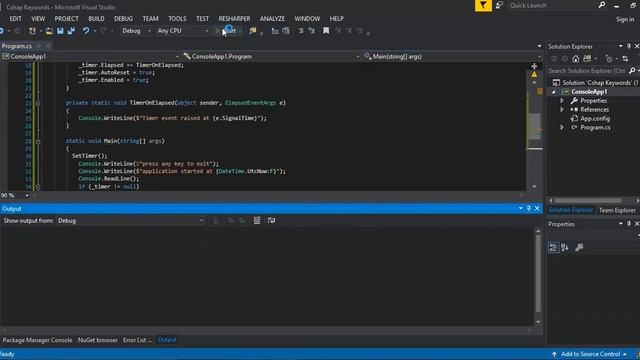This screenshot has width=640, height=360.
Task: Select App.config in Solution Explorer
Action: click(x=595, y=119)
